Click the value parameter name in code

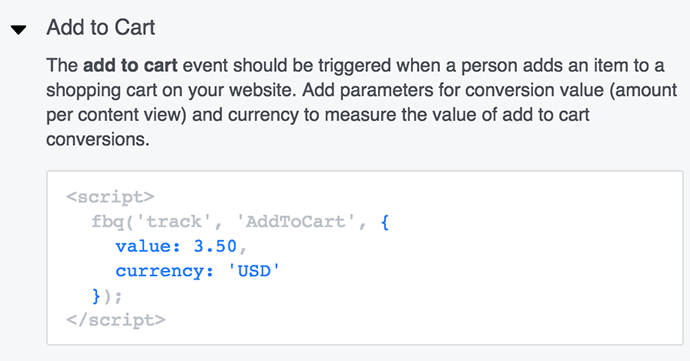tap(148, 246)
